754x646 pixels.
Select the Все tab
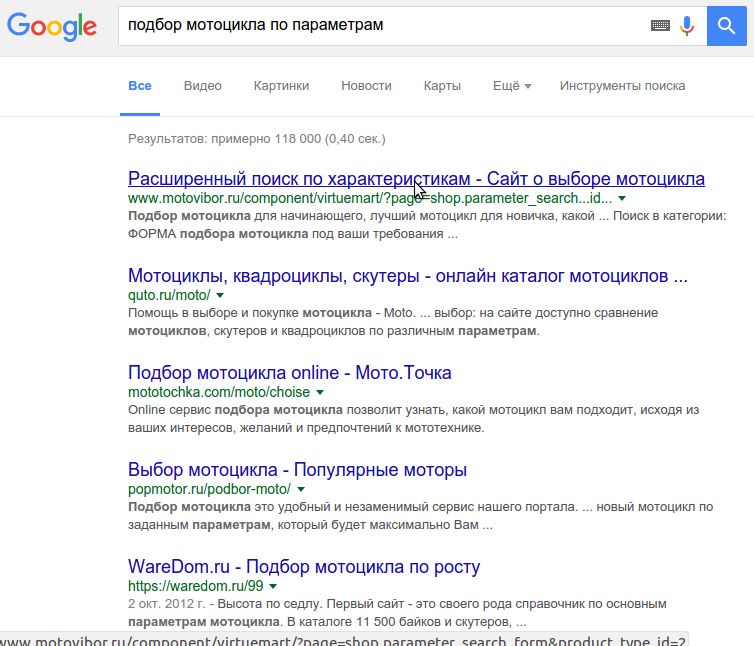pos(140,86)
